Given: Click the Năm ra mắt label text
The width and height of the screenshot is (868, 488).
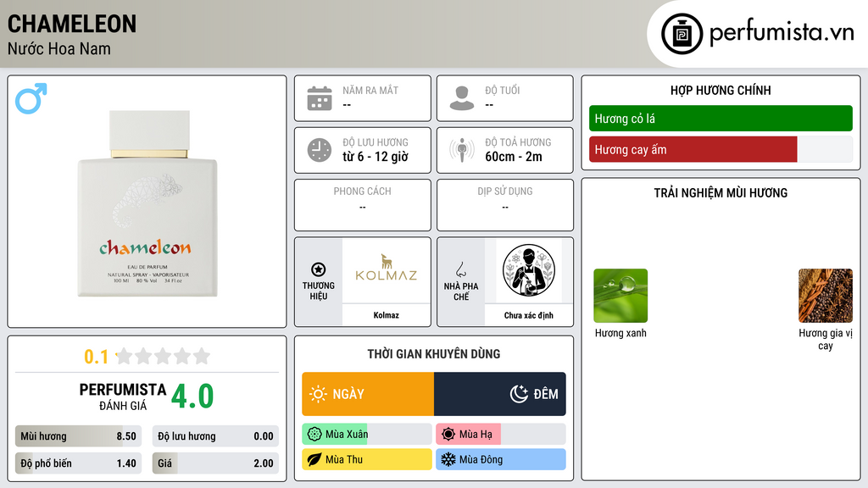Looking at the screenshot, I should click(x=370, y=90).
